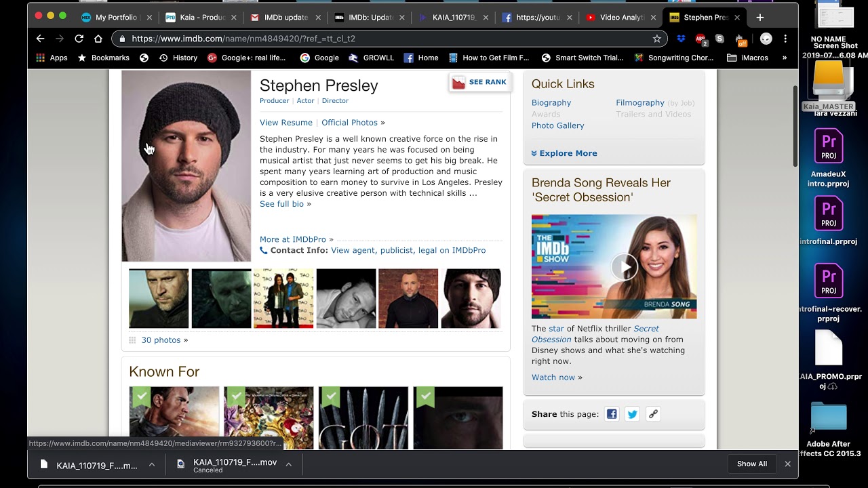Open Official Photos link
The height and width of the screenshot is (488, 868).
349,123
